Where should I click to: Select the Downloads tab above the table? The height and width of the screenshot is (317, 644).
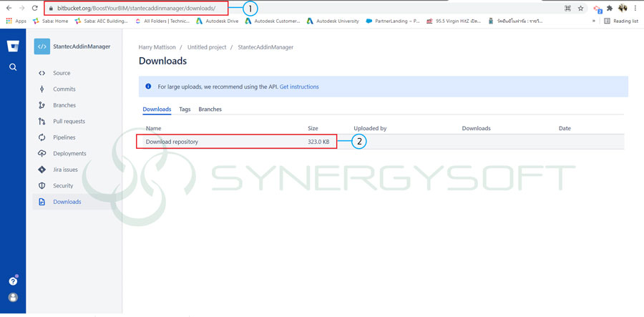(x=157, y=109)
